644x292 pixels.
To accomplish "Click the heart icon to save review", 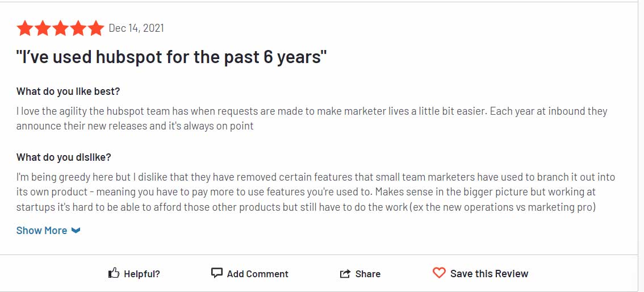I will pyautogui.click(x=439, y=273).
